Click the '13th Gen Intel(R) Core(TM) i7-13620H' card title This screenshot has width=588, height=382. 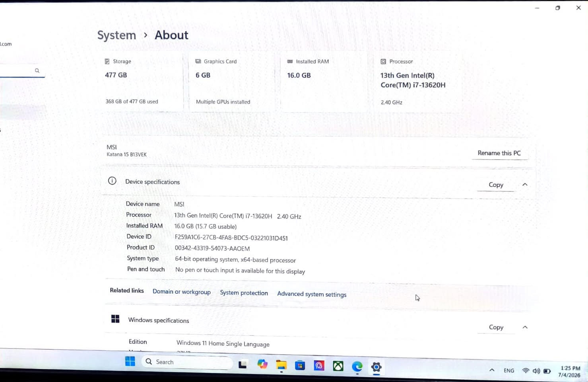click(413, 80)
